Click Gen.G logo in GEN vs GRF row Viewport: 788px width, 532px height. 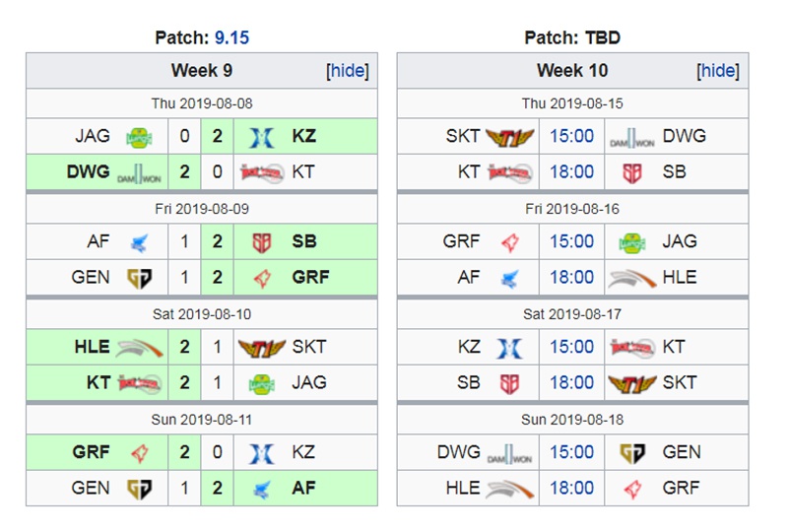139,278
